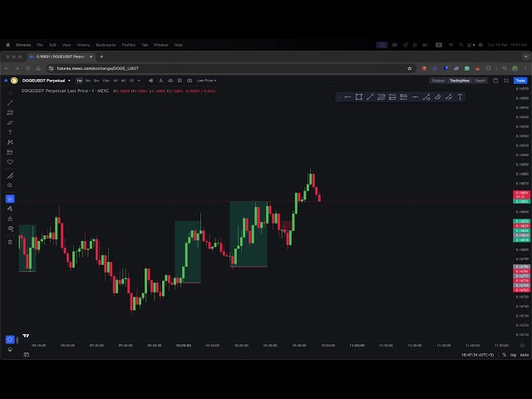
Task: Switch to the Original chart tab
Action: click(438, 81)
